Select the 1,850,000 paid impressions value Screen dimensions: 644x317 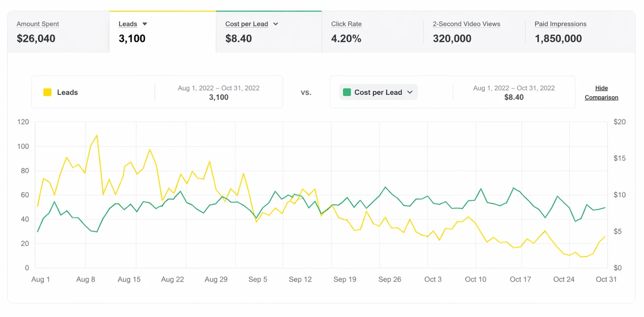(x=558, y=39)
